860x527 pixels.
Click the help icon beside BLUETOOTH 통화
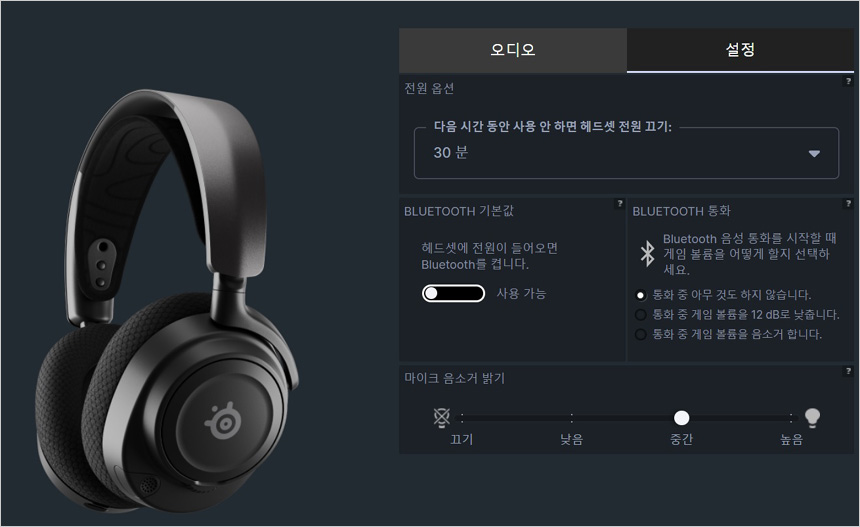pos(848,203)
